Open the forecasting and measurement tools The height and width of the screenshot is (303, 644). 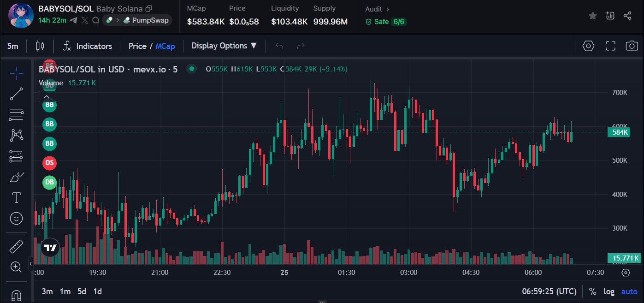pyautogui.click(x=17, y=156)
